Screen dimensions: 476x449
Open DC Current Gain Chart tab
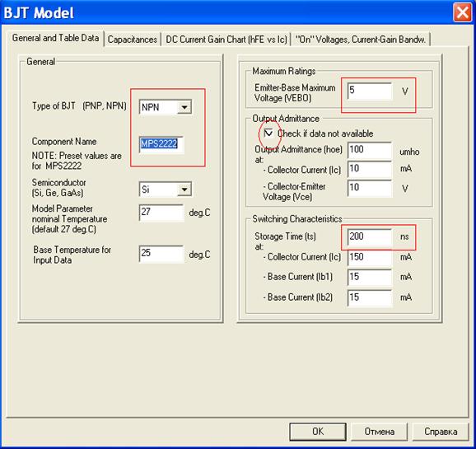226,40
